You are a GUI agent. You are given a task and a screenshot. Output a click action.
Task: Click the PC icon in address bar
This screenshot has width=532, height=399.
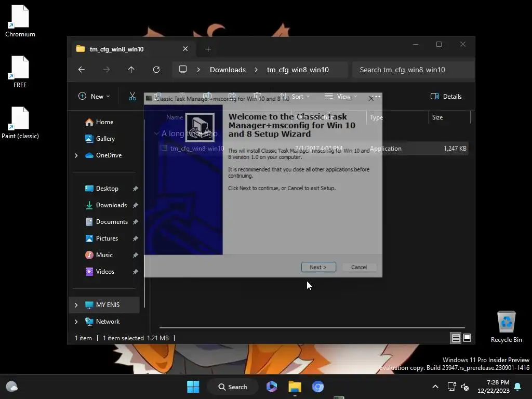[x=183, y=70]
